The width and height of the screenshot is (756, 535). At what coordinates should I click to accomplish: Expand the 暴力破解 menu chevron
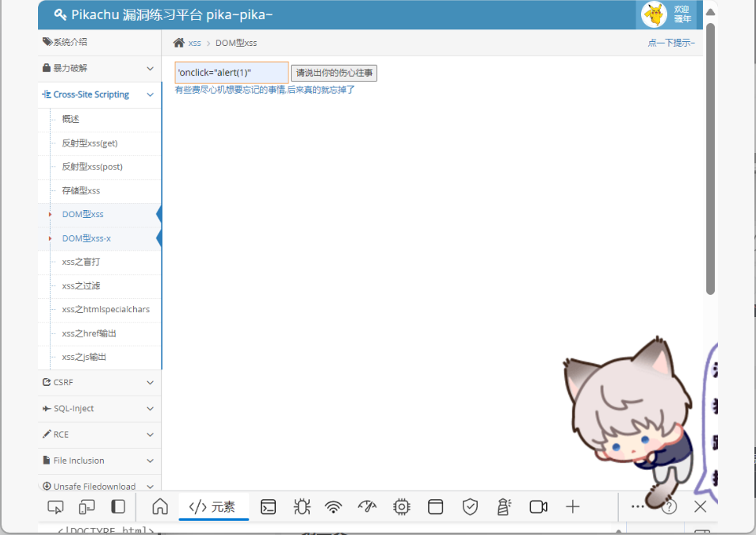coord(150,68)
